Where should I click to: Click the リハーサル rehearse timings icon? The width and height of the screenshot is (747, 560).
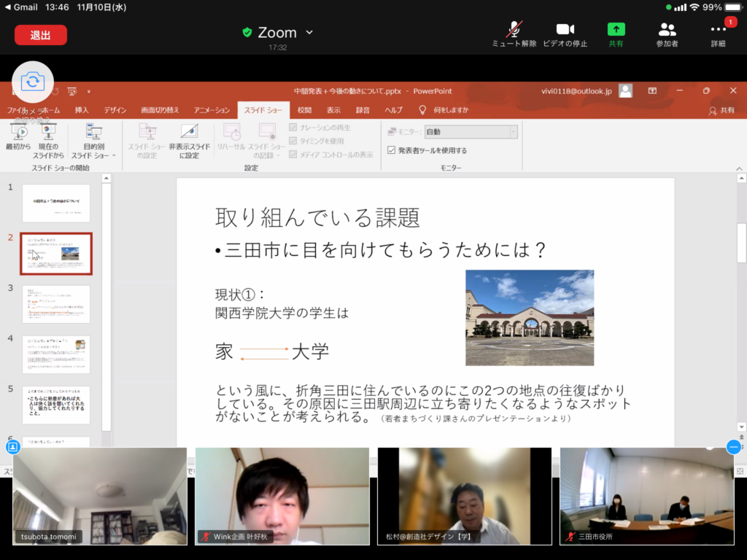click(x=231, y=137)
